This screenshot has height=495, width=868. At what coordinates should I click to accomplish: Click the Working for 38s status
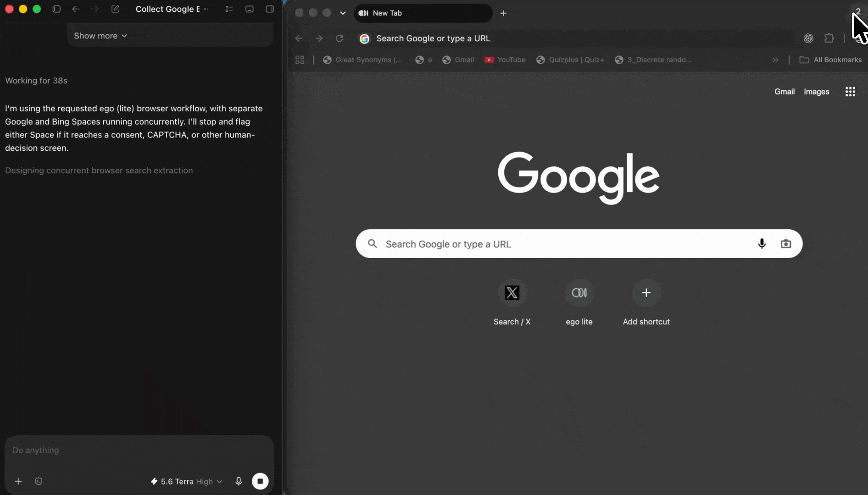tap(36, 81)
